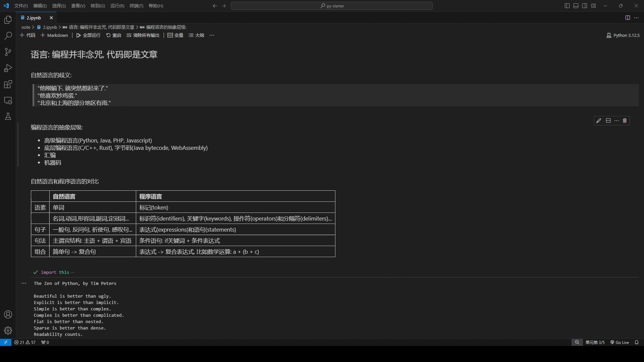The image size is (644, 362).
Task: Open the 编辑(E) menu
Action: (x=40, y=6)
